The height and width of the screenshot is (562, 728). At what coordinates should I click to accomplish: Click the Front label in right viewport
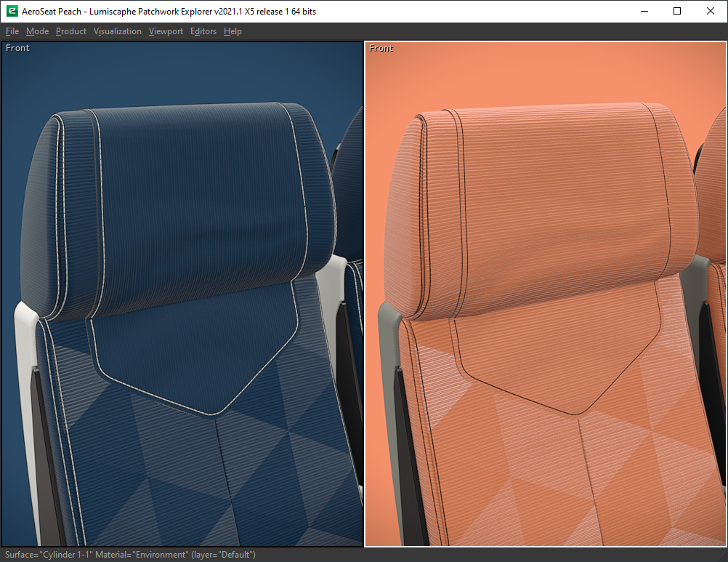[x=381, y=48]
